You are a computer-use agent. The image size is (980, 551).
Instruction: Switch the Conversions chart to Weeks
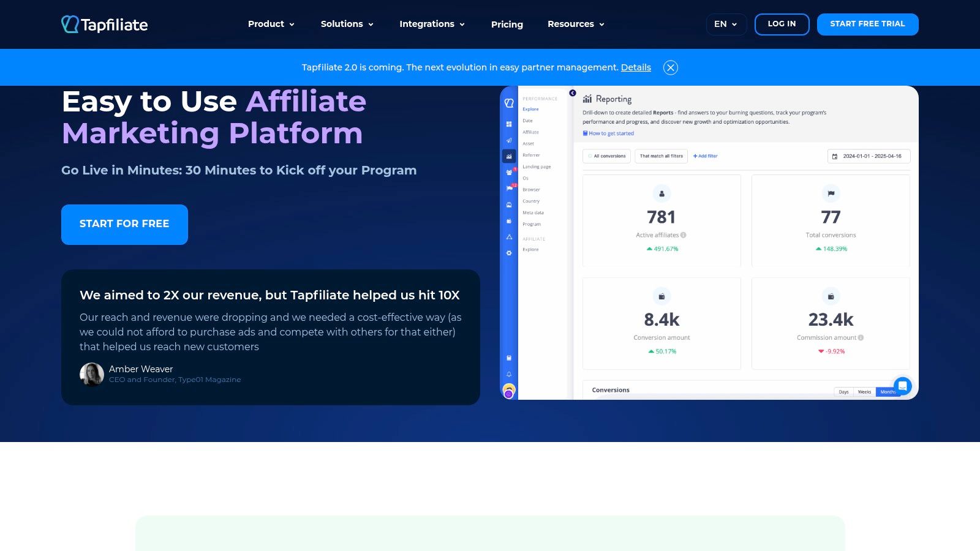coord(864,392)
